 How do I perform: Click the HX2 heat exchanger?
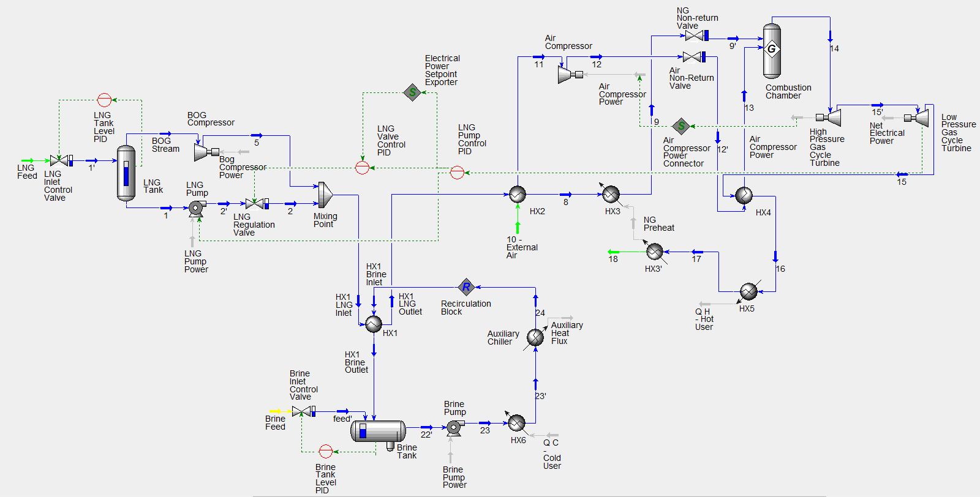coord(518,195)
